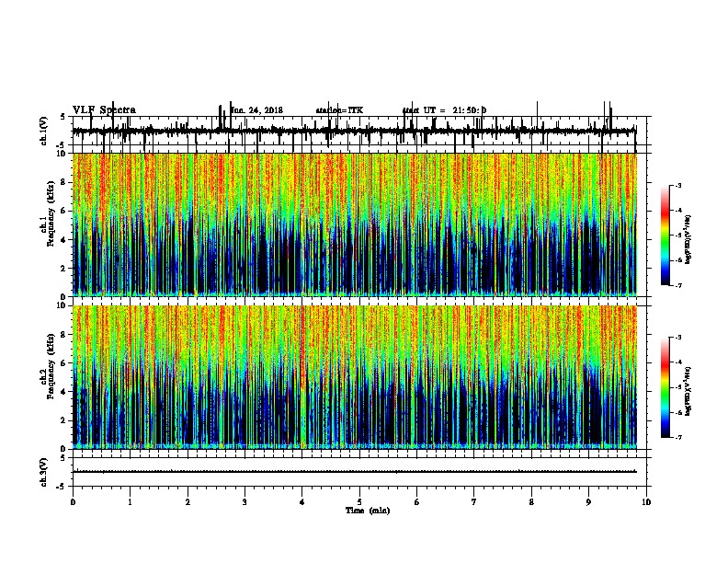Click the "Time (min)" axis title

pyautogui.click(x=368, y=511)
